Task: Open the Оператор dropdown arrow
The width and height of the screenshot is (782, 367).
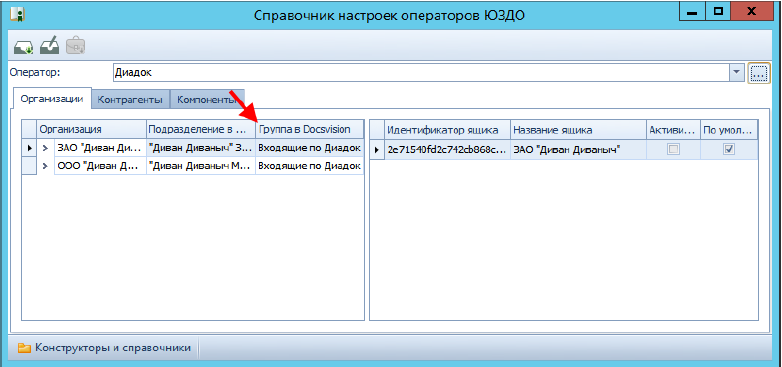Action: click(x=737, y=72)
